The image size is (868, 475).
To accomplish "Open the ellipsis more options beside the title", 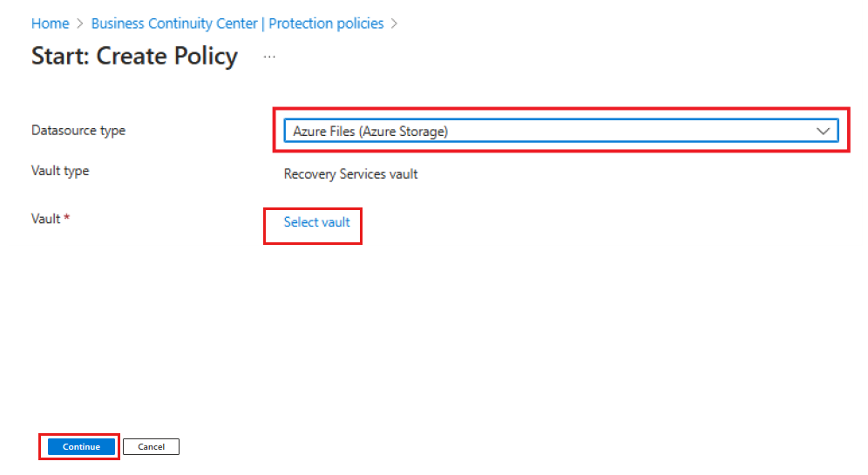I will pos(269,57).
